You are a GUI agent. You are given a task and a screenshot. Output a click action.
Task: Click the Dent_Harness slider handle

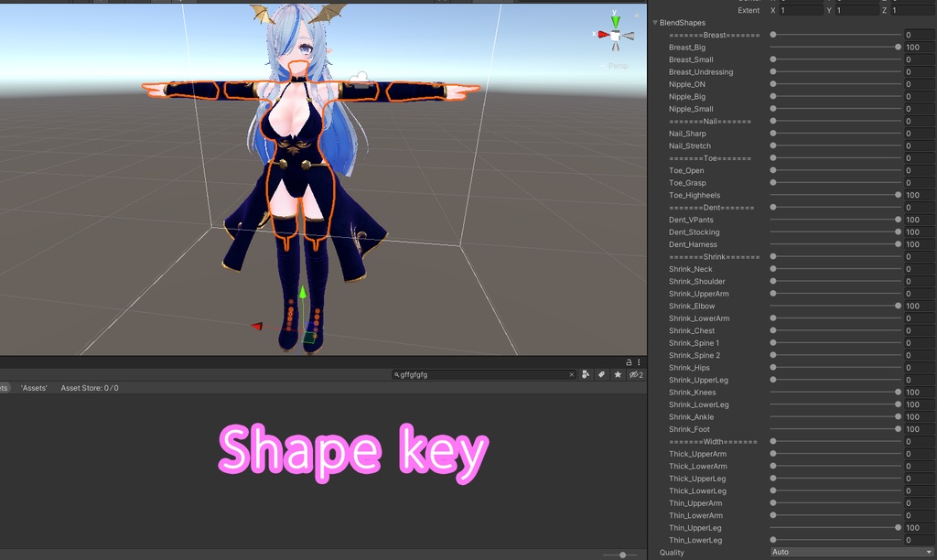[x=898, y=244]
